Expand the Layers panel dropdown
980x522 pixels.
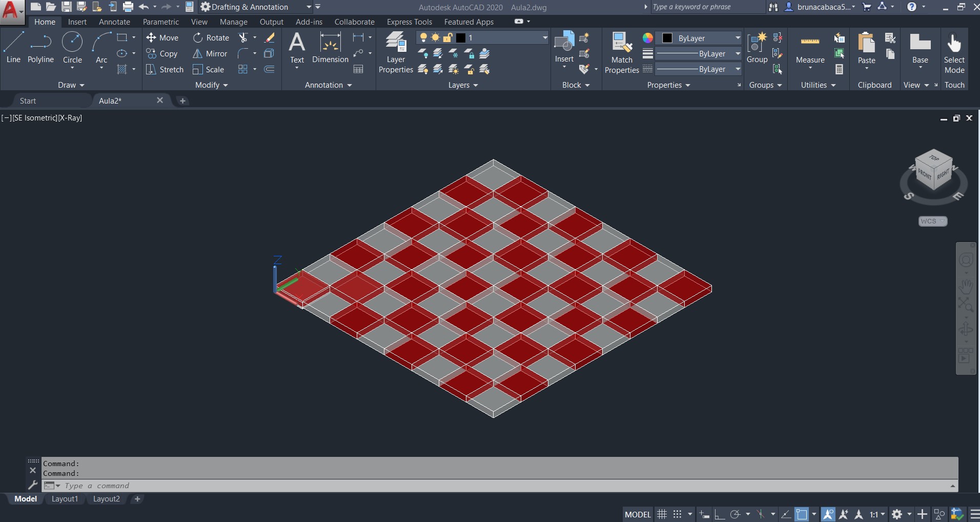(463, 85)
